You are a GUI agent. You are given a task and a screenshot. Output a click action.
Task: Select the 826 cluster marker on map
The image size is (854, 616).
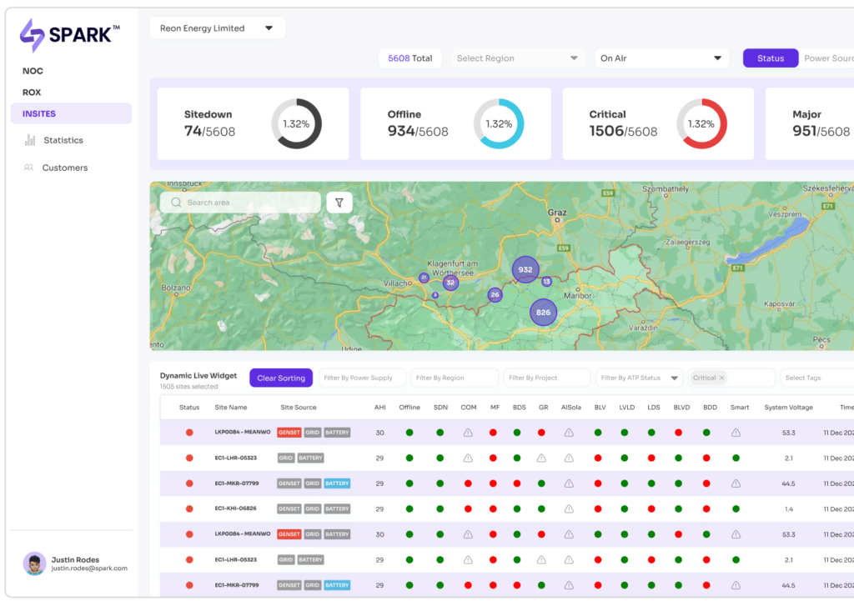543,313
